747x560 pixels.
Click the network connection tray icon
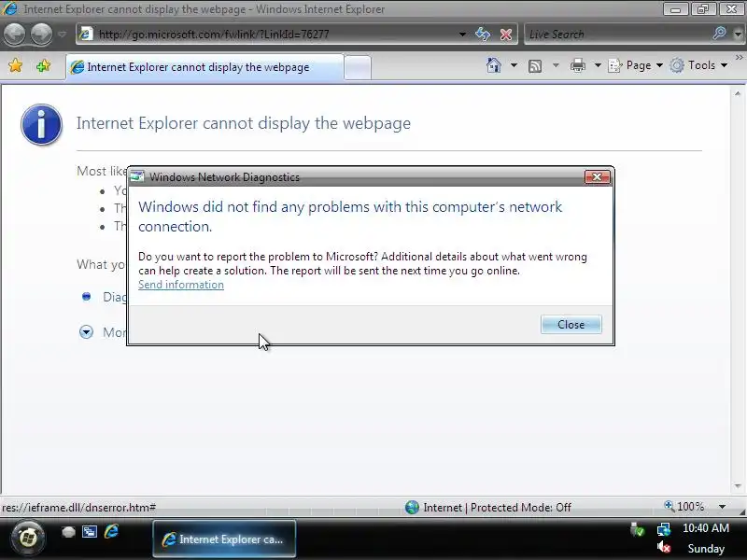[x=664, y=529]
